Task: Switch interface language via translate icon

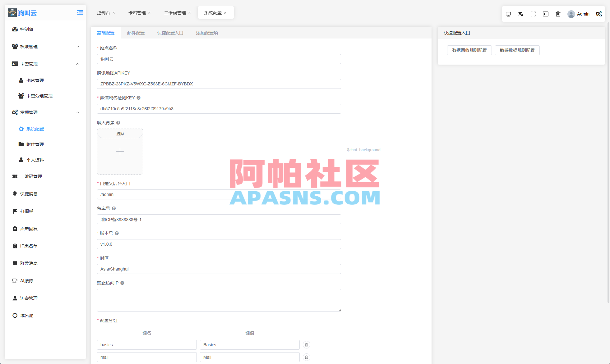Action: (521, 14)
